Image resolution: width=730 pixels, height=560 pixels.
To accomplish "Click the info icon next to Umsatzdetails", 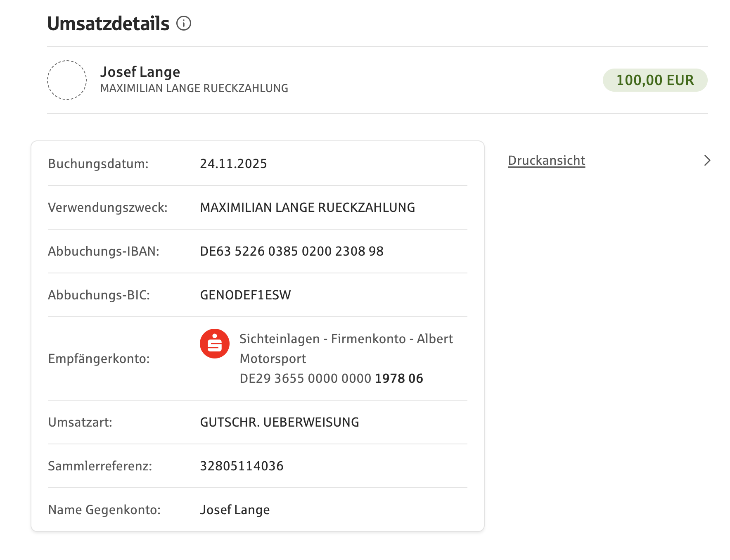I will (184, 23).
